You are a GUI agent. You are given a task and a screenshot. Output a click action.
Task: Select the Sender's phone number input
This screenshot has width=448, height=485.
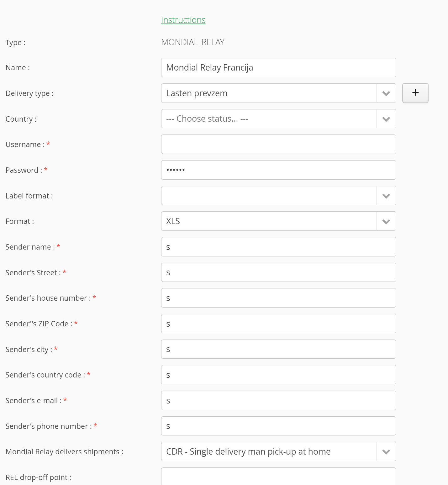(279, 426)
